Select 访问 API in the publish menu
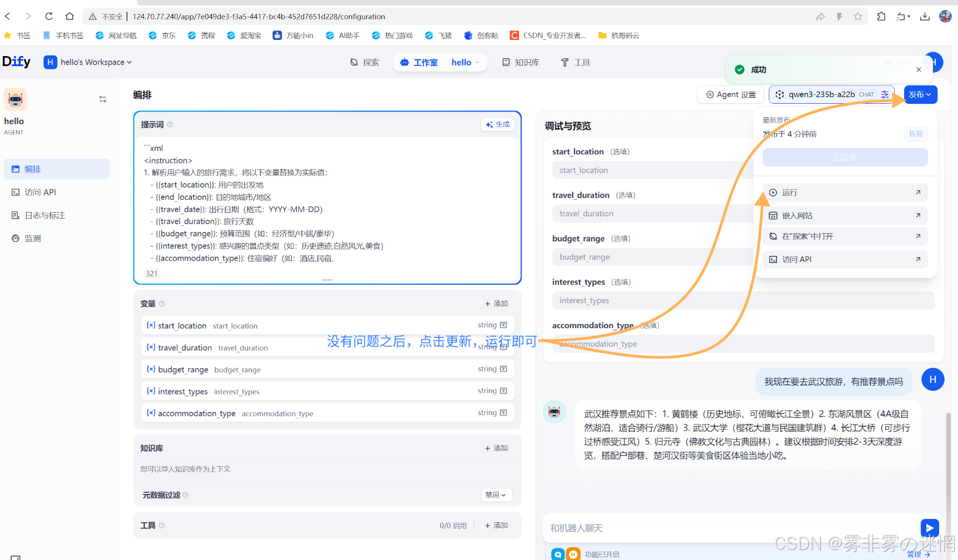 coord(845,259)
